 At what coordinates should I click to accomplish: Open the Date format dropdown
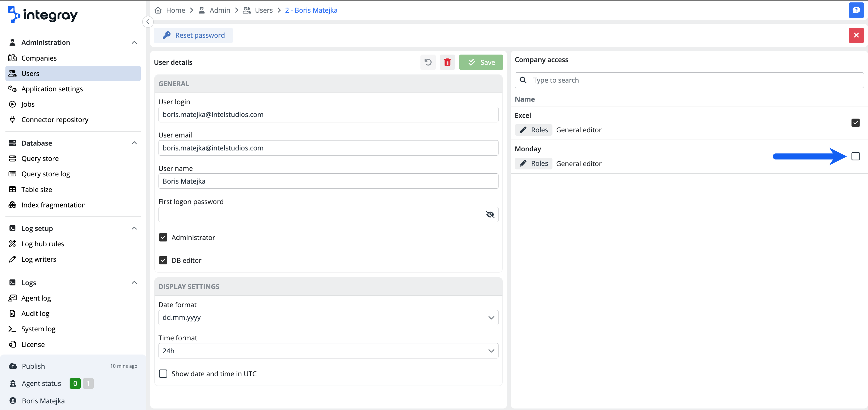328,317
